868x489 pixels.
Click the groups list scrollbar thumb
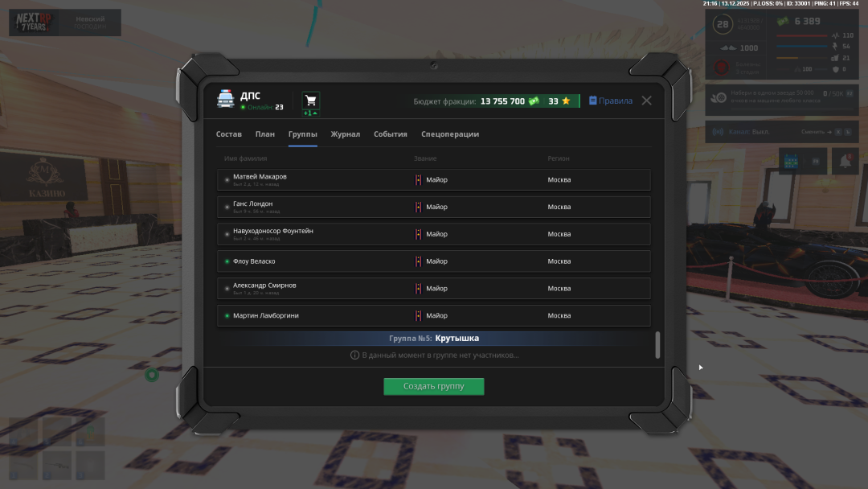(657, 344)
